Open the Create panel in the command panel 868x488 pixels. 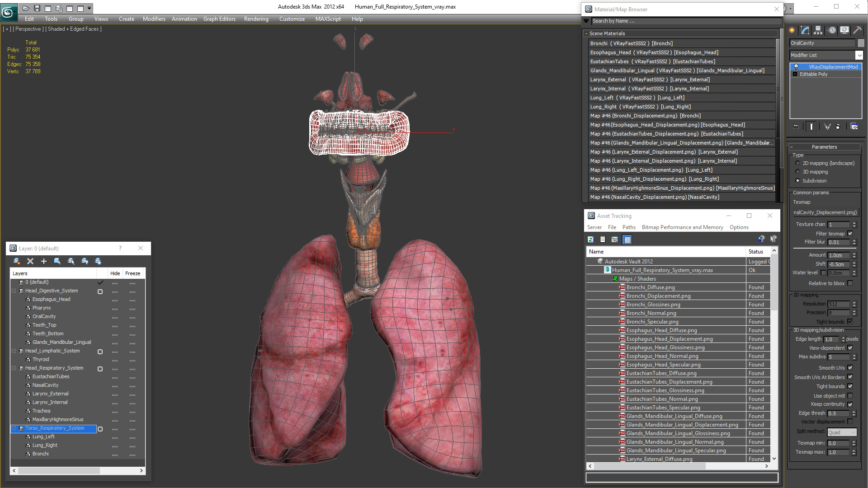click(x=792, y=30)
